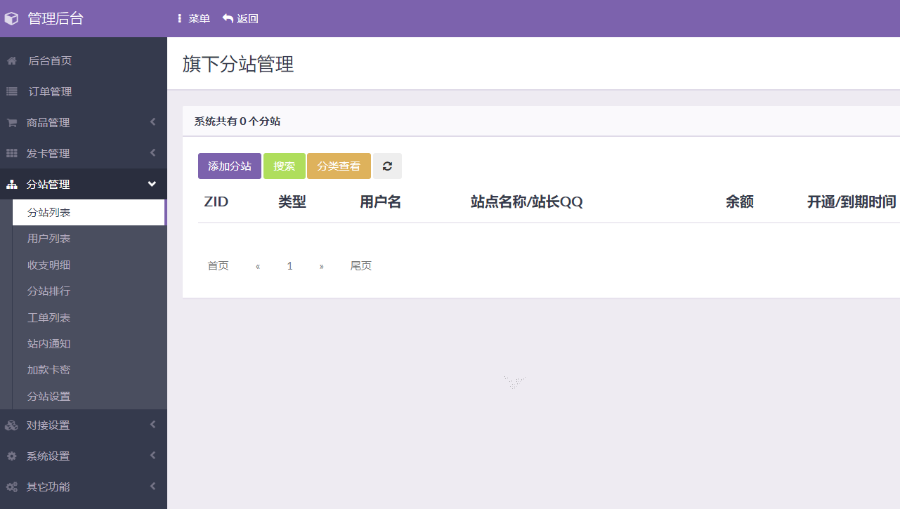900x509 pixels.
Task: Open 收支明细 in the sidebar
Action: pyautogui.click(x=49, y=265)
